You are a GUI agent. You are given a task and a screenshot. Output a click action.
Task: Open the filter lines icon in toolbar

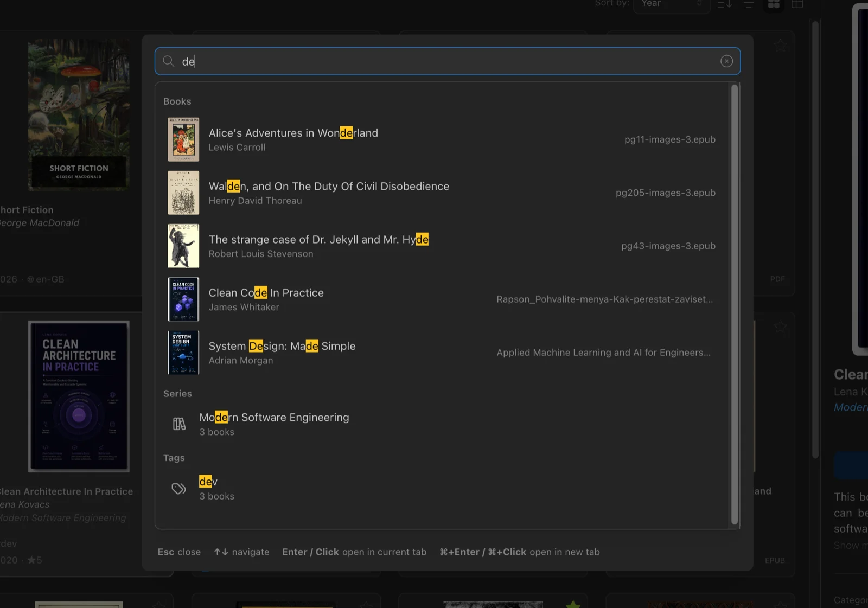click(749, 4)
